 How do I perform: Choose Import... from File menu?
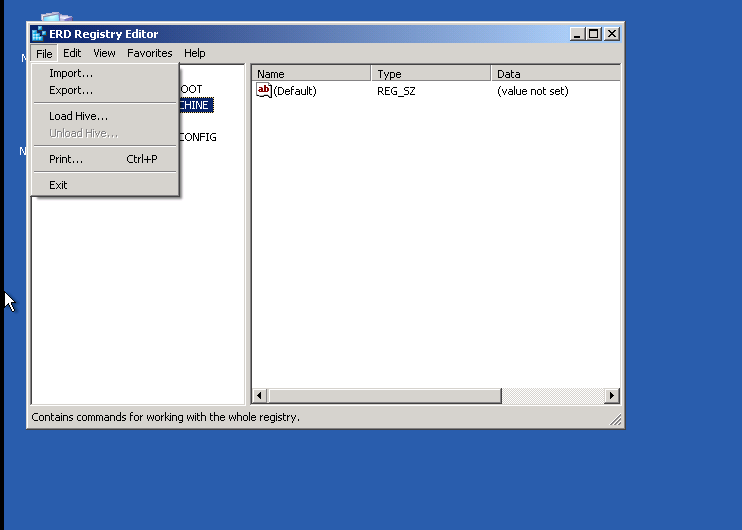pyautogui.click(x=105, y=73)
